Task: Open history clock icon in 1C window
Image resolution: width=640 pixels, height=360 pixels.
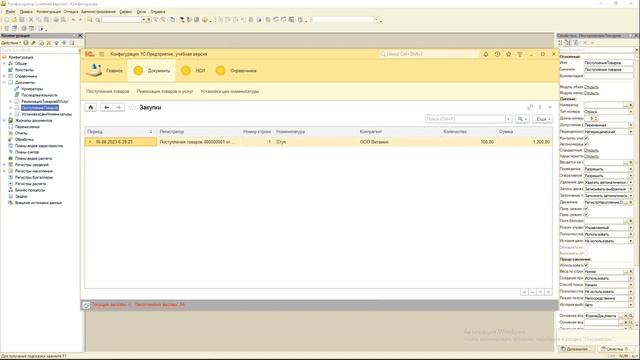Action: point(497,54)
